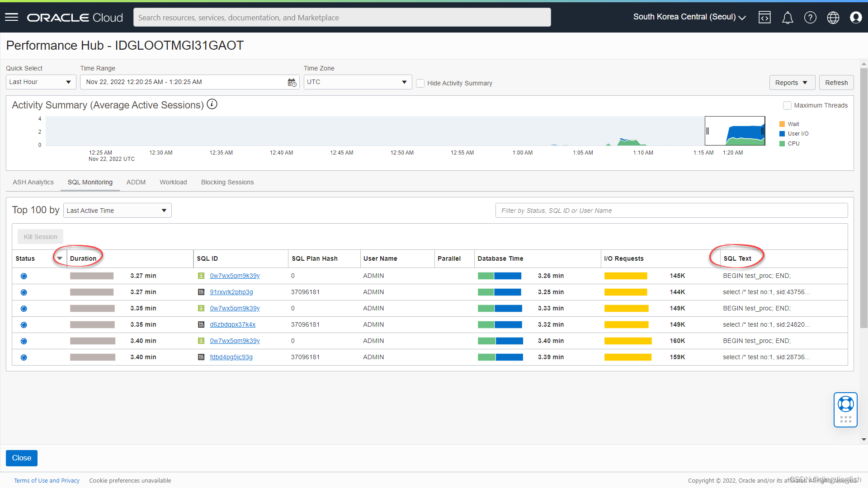Image resolution: width=868 pixels, height=488 pixels.
Task: Click the Filter by Status, SQL ID field
Action: point(671,210)
